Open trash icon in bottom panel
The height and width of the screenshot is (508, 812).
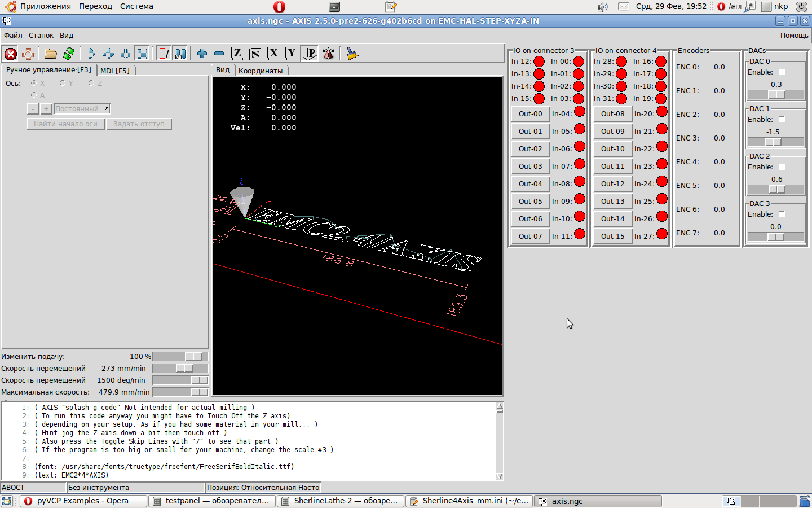pyautogui.click(x=805, y=501)
